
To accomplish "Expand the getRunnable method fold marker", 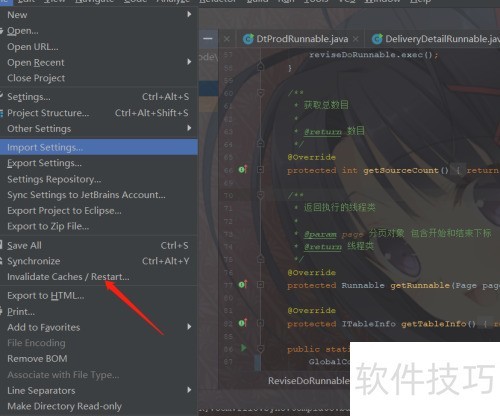I will pos(261,285).
